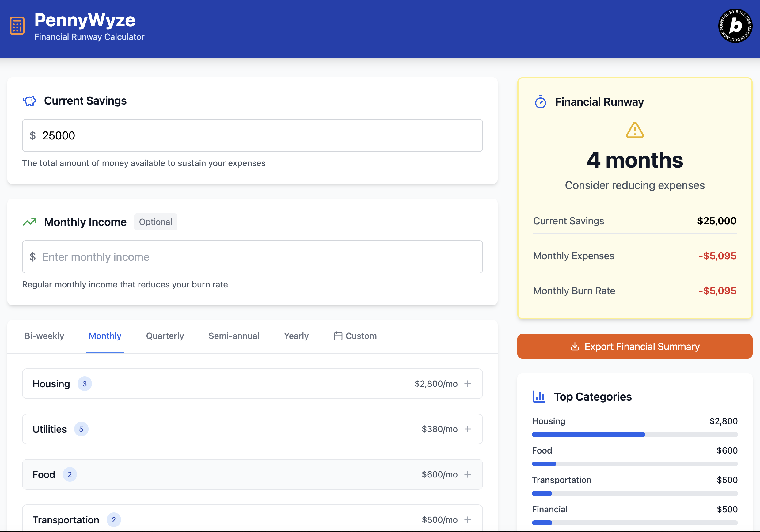The height and width of the screenshot is (532, 760).
Task: Open the Powered by Bolt badge
Action: point(735,26)
